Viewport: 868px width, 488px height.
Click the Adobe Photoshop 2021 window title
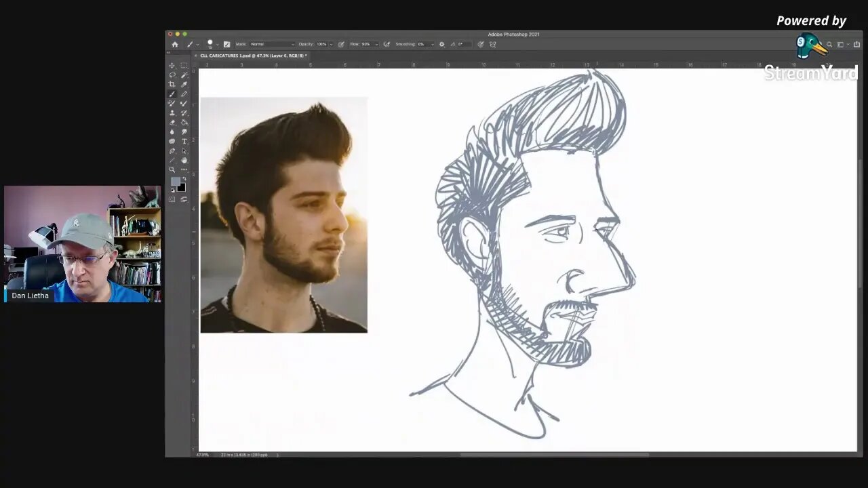513,34
